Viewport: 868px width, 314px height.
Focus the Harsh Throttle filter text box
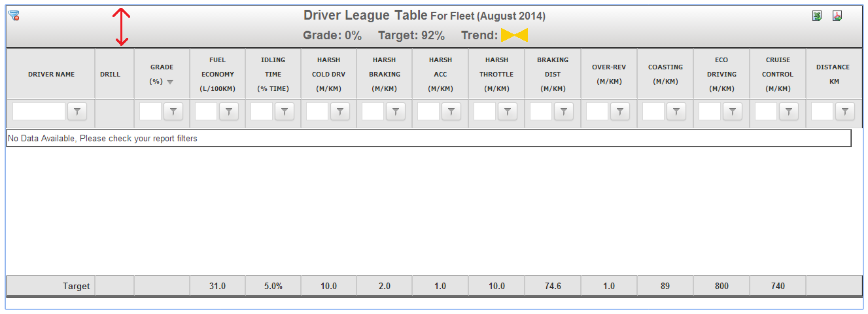click(x=485, y=112)
